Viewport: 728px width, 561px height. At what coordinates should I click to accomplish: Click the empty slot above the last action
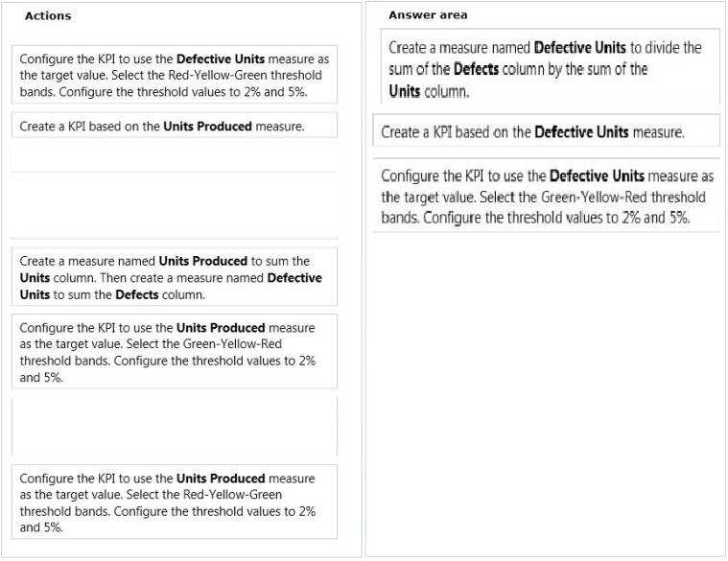pyautogui.click(x=175, y=427)
